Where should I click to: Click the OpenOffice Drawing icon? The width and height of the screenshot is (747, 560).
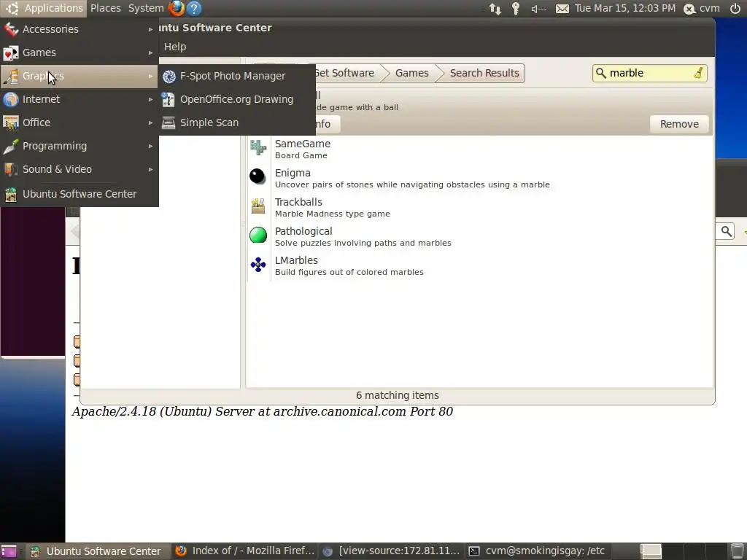[x=168, y=99]
